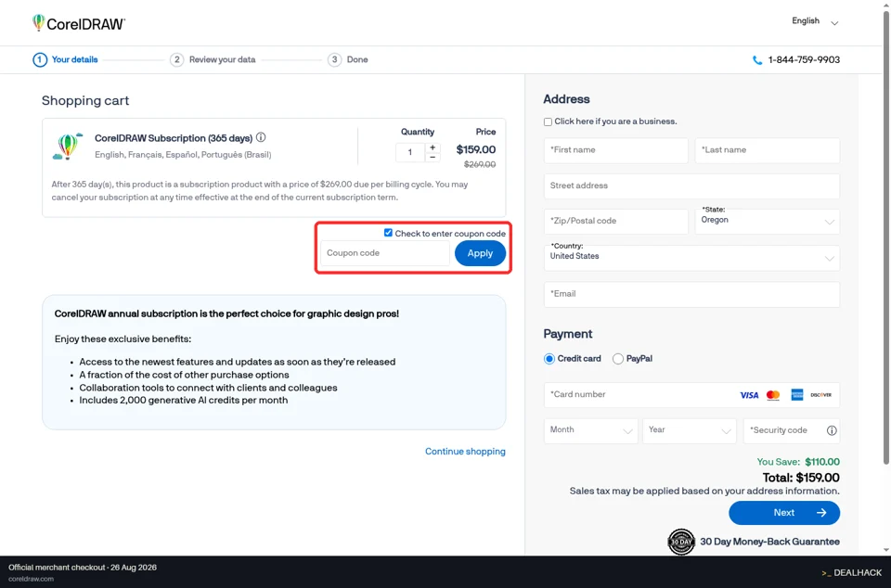The image size is (891, 588).
Task: Decrease quantity with the minus button
Action: pyautogui.click(x=433, y=158)
